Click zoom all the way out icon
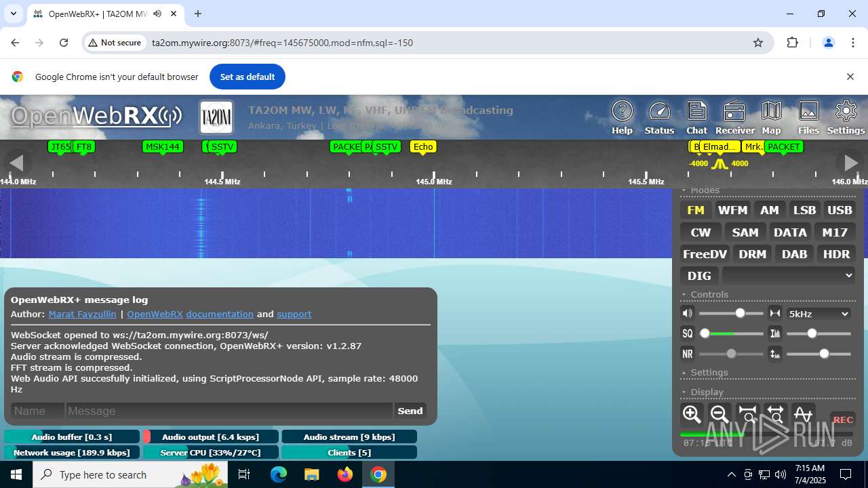 (x=775, y=414)
